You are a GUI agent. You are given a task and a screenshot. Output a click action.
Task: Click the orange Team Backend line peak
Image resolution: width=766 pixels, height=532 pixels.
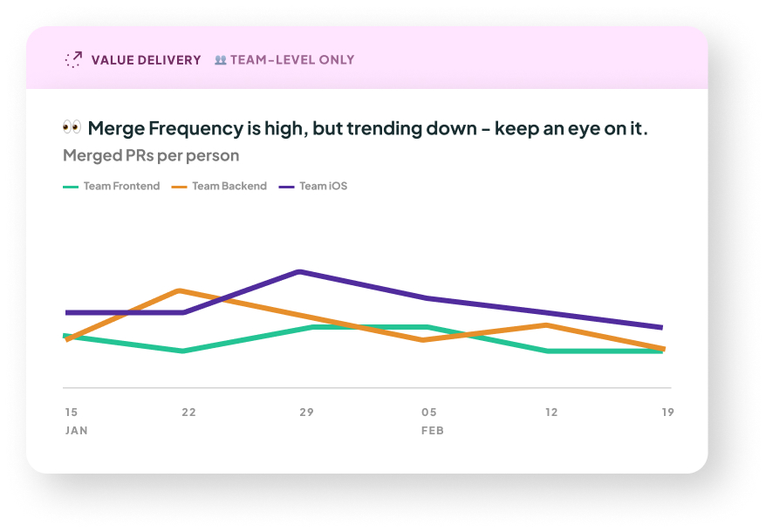(179, 290)
